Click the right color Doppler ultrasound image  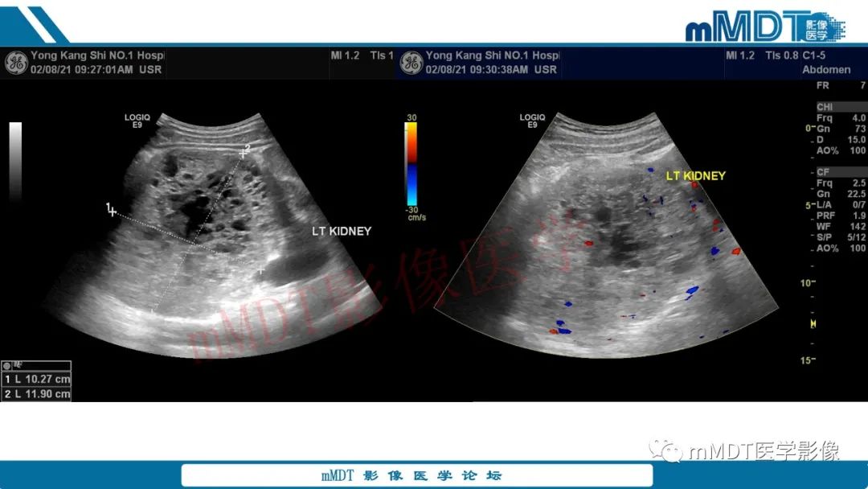(x=606, y=236)
